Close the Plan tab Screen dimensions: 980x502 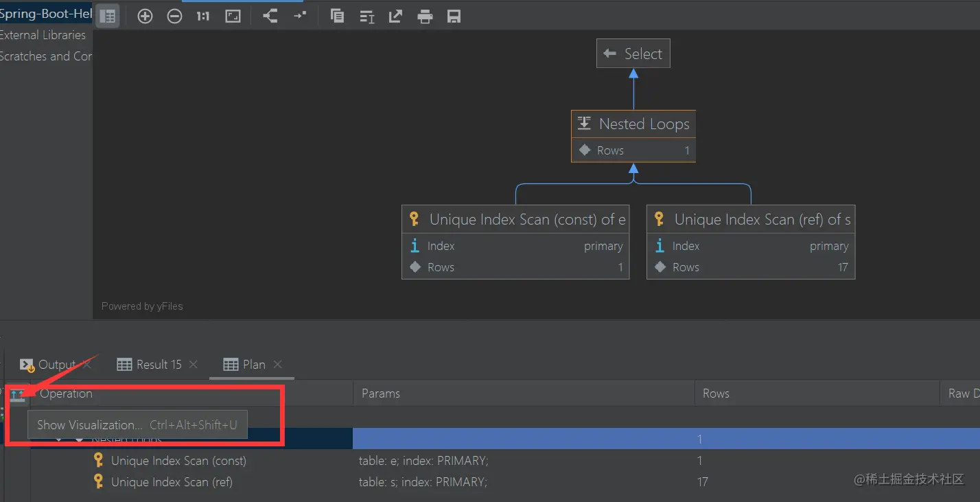tap(278, 365)
